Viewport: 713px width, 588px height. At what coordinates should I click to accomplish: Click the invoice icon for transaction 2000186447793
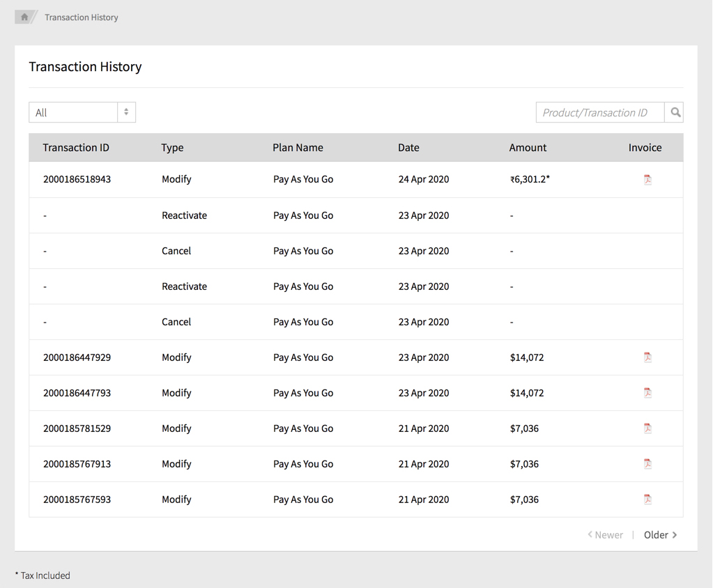click(647, 392)
